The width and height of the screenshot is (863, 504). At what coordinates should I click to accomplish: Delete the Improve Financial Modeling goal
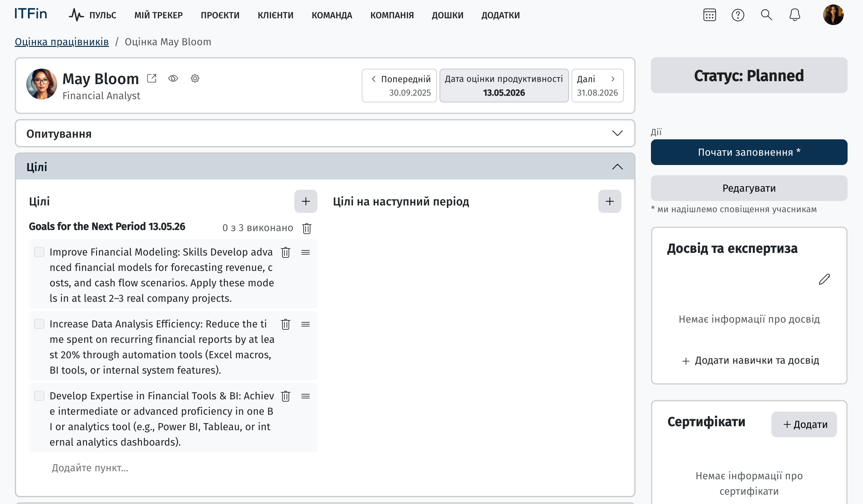coord(285,253)
